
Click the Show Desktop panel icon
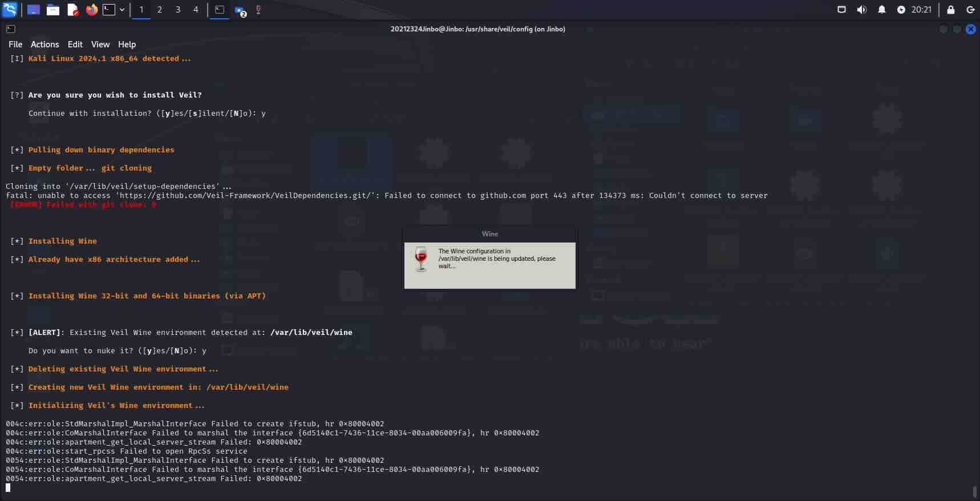pyautogui.click(x=34, y=10)
